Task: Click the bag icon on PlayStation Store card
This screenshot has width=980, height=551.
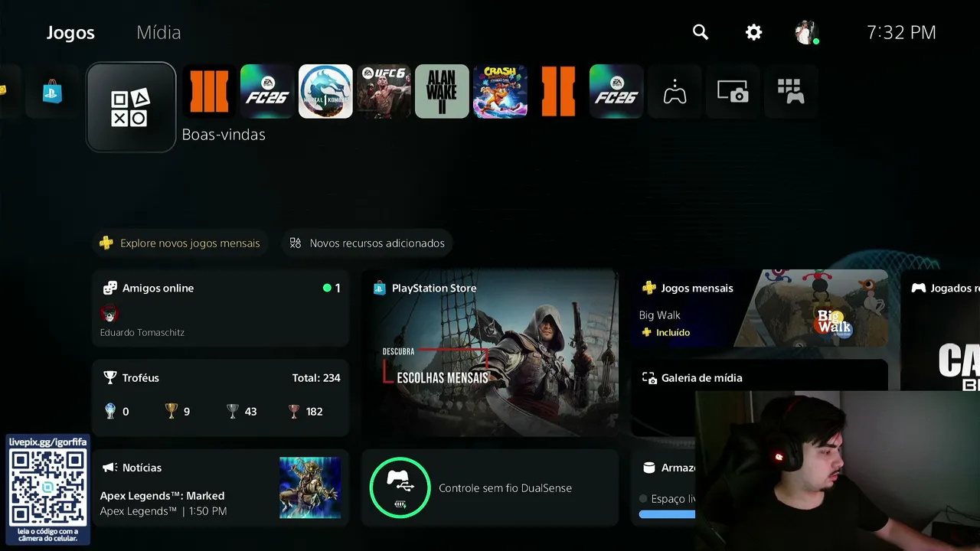Action: [x=379, y=288]
